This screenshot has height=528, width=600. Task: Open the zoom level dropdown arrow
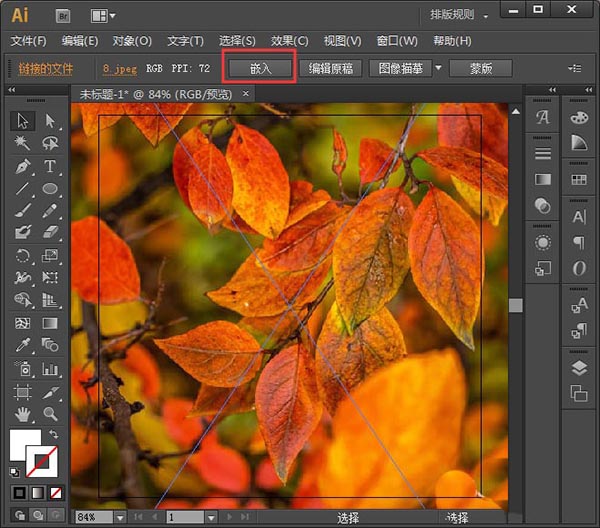tap(120, 518)
